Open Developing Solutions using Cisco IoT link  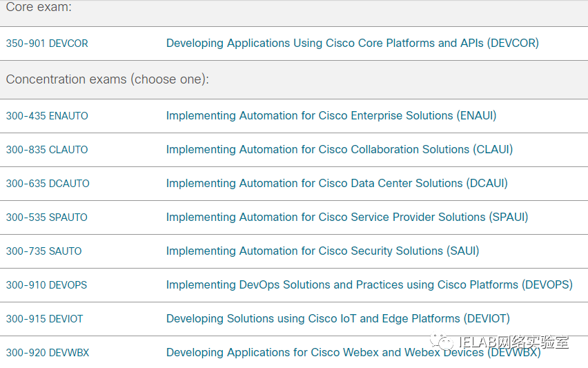338,318
